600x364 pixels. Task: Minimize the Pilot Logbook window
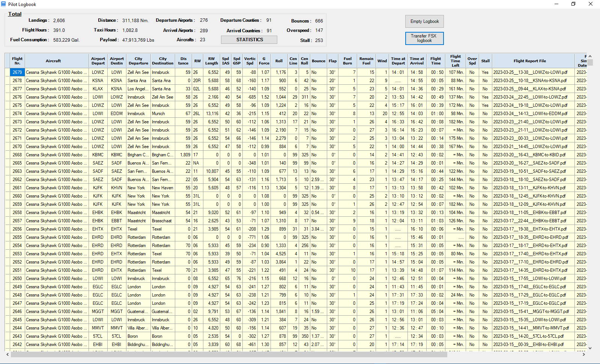556,4
